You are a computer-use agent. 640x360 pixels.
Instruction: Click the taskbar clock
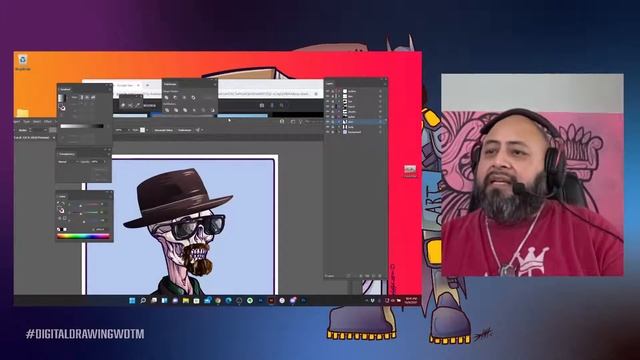410,301
